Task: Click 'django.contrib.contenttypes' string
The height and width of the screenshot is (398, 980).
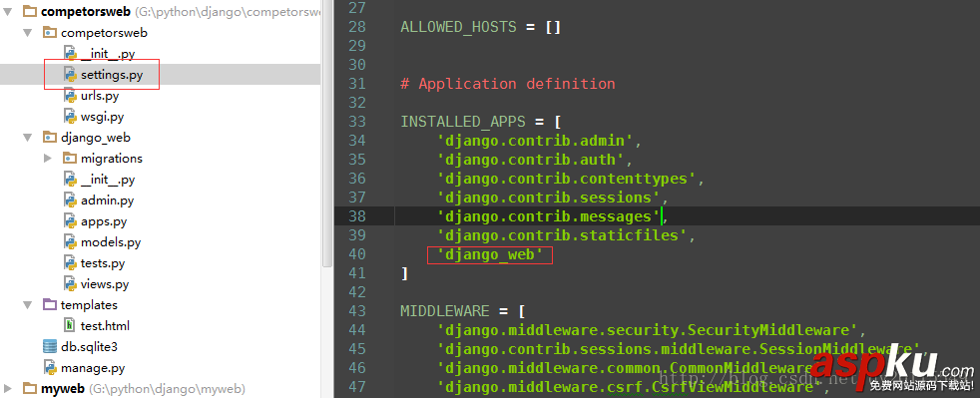Action: tap(567, 179)
